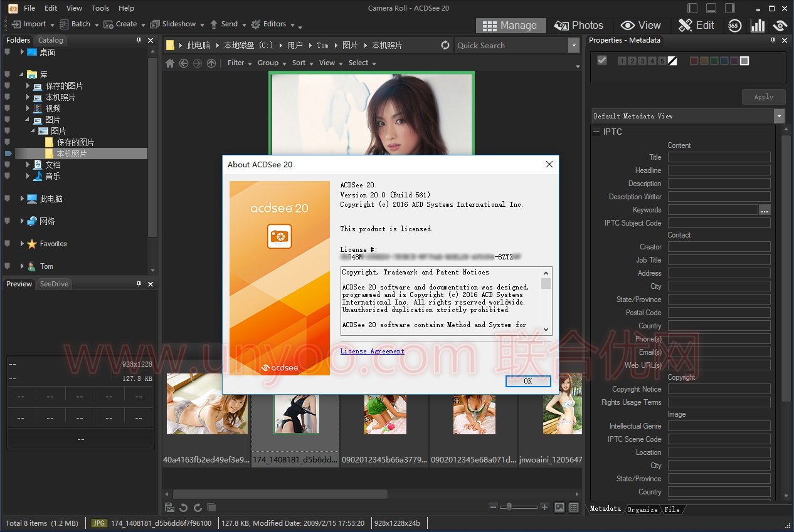
Task: Click the Home icon in navigation bar
Action: [x=170, y=63]
